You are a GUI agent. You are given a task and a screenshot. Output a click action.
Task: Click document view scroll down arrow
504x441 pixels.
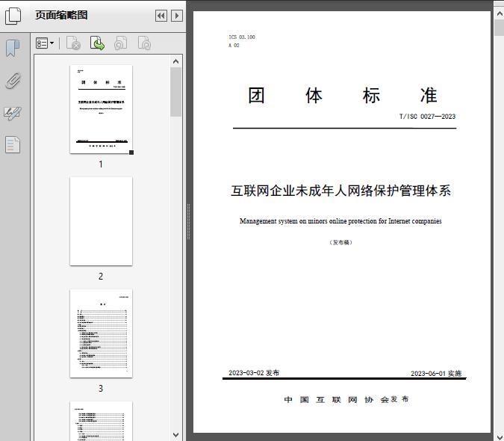(x=500, y=437)
